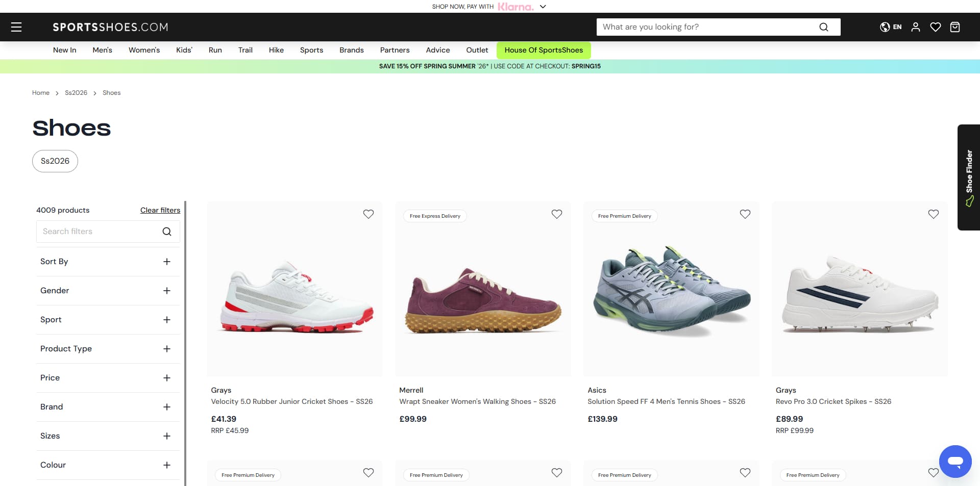Open the Women's menu
This screenshot has height=486, width=980.
144,50
